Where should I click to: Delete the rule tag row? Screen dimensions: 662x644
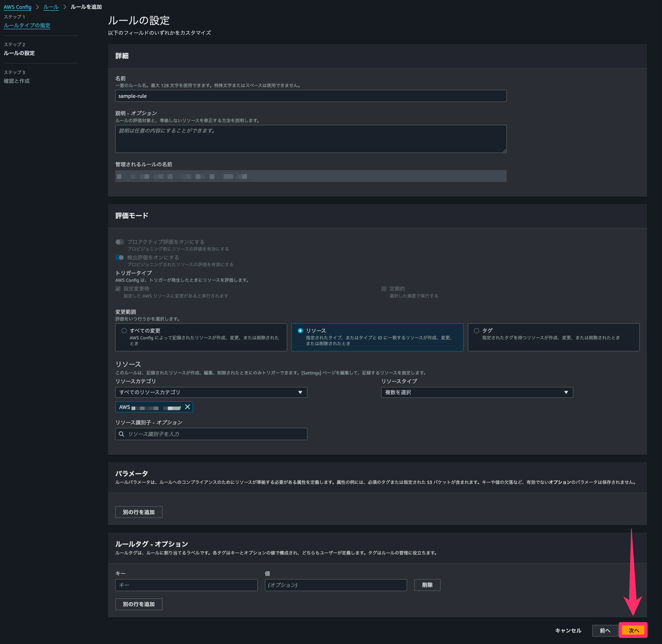(427, 585)
